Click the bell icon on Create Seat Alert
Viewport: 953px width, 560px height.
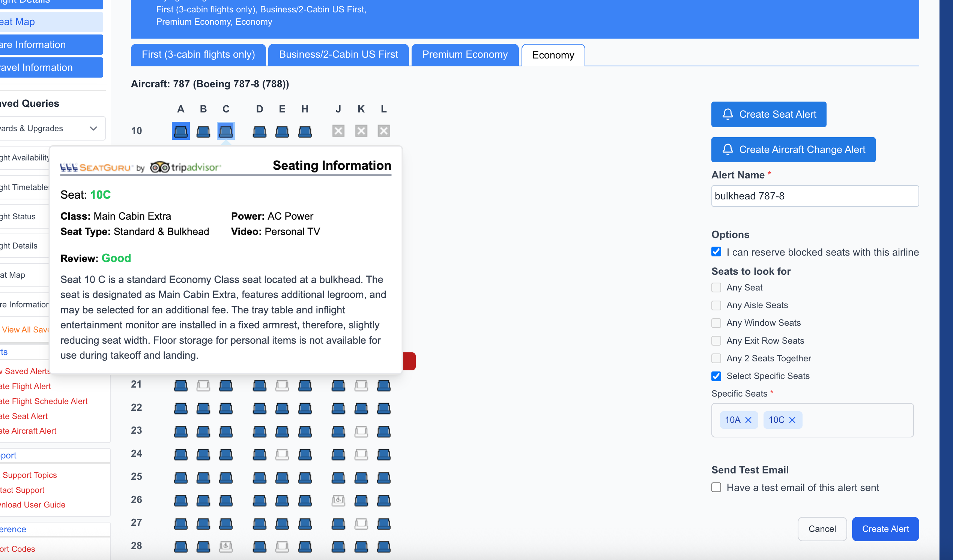pyautogui.click(x=728, y=114)
